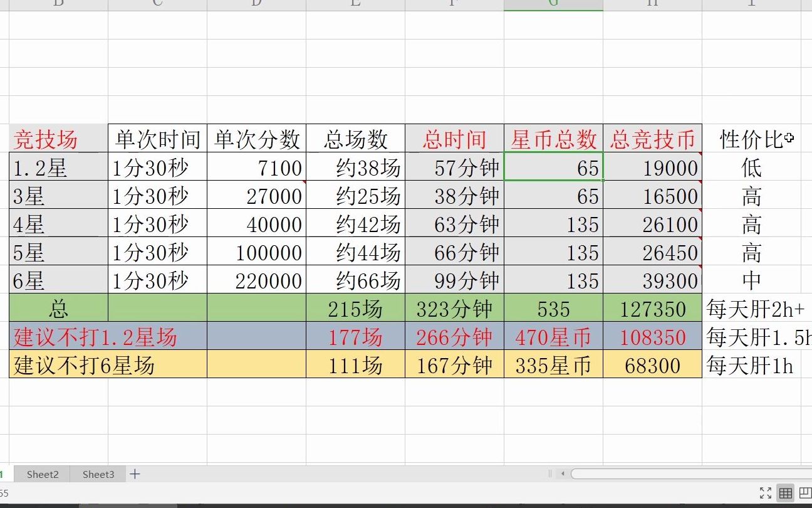Select the 26450 cell

point(652,251)
